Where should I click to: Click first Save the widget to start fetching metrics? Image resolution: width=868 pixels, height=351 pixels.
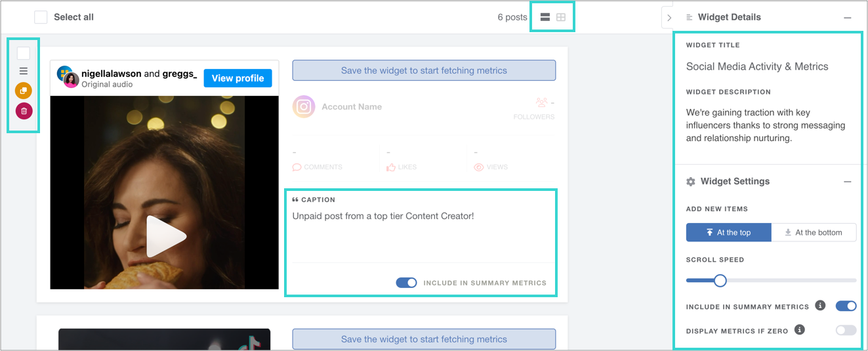tap(424, 70)
